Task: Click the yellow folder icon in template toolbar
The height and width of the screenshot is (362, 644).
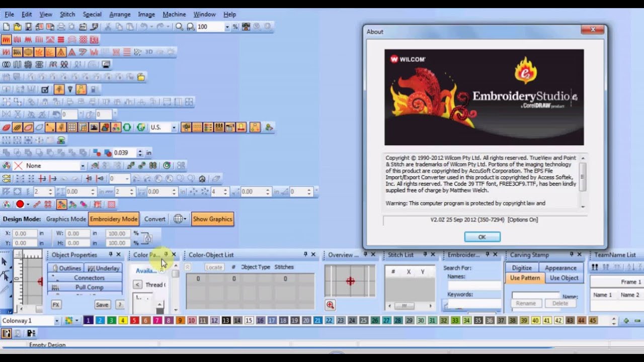Action: click(x=141, y=77)
